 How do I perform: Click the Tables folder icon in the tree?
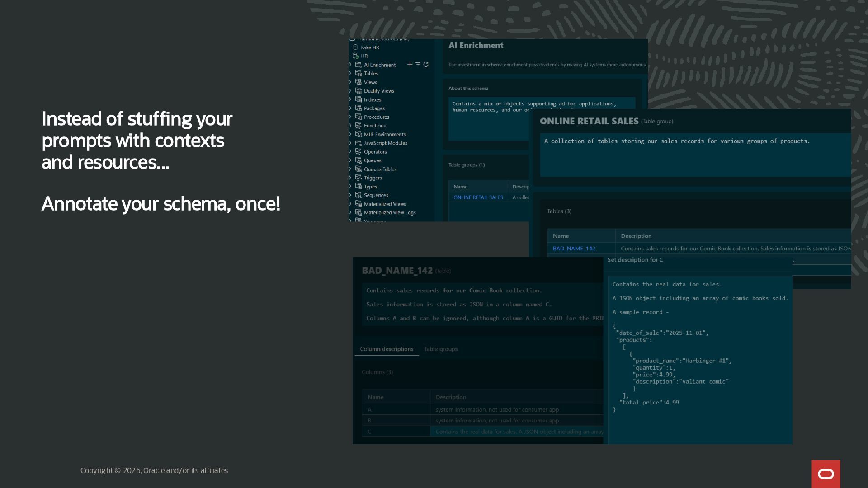click(x=359, y=74)
